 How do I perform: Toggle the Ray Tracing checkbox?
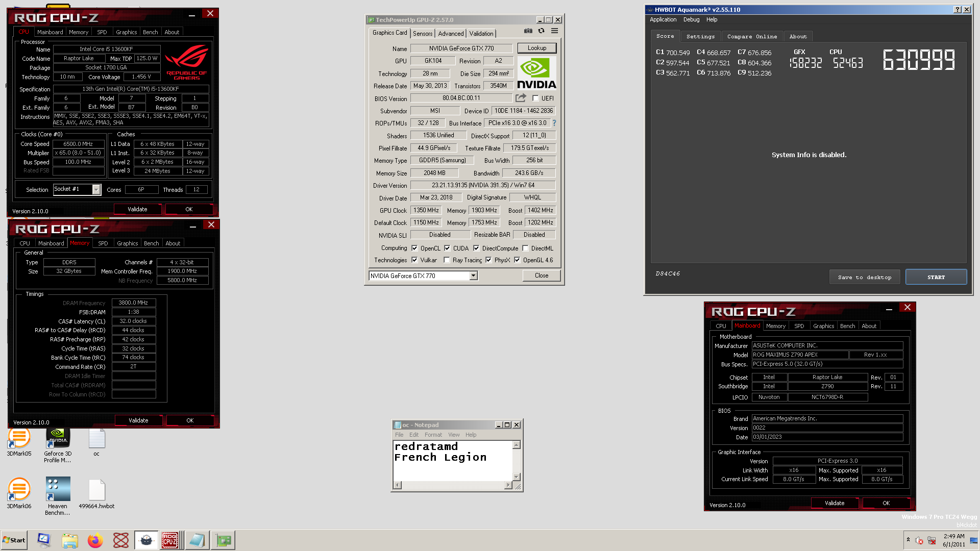point(447,260)
